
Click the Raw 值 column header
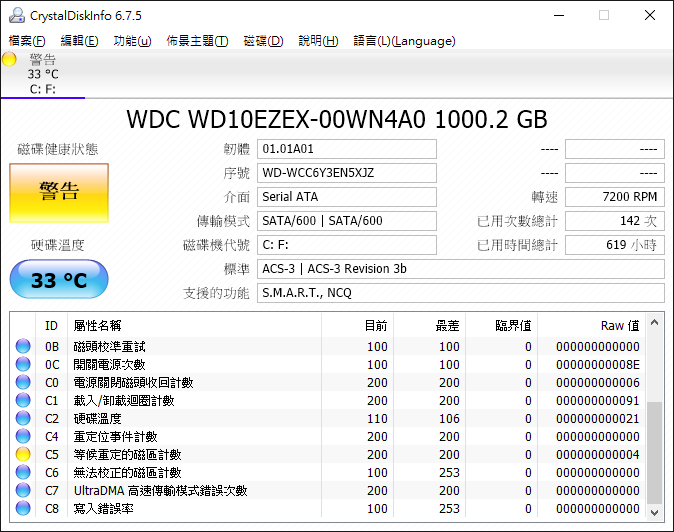(x=592, y=326)
